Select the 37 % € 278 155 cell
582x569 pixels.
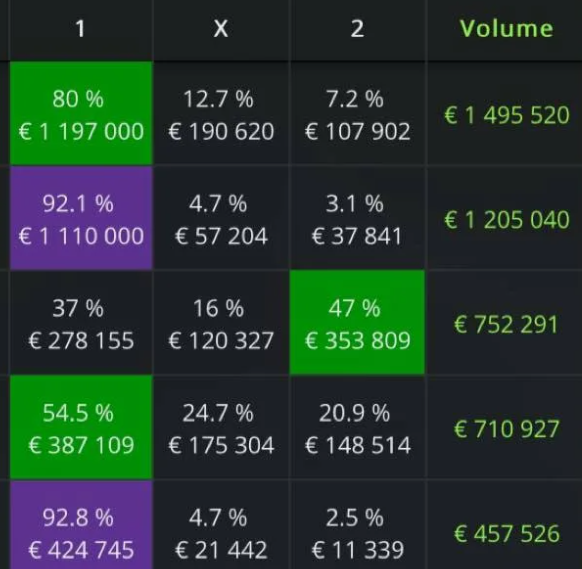(81, 323)
